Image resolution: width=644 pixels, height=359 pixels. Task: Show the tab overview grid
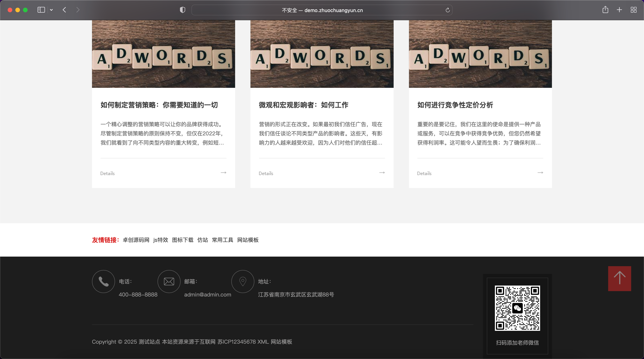tap(633, 10)
